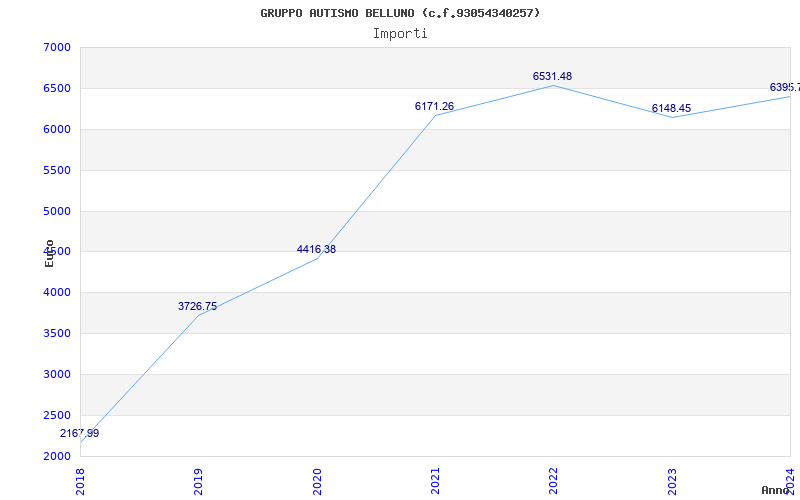Screen dimensions: 800x500
Task: Click the peak value 6531.48
Action: pos(553,77)
